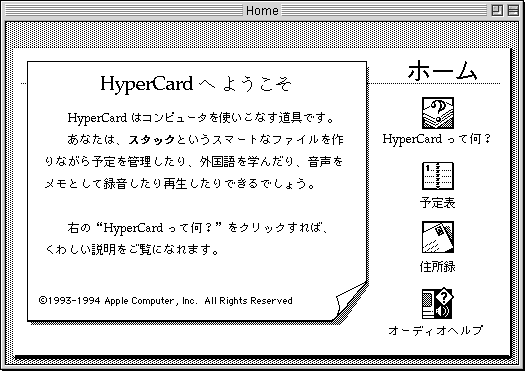Click the "HyperCard って何?" label under the icon
This screenshot has width=525, height=371.
[437, 139]
